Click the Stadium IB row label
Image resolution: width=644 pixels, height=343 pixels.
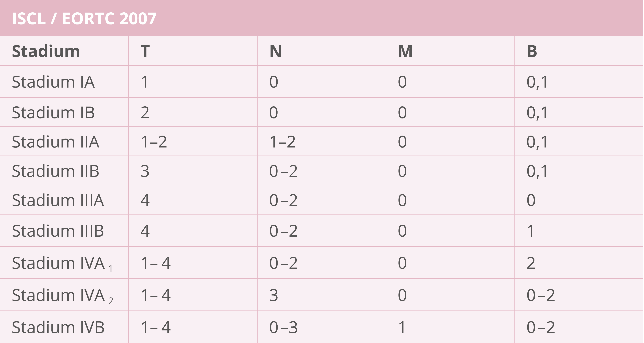click(x=53, y=112)
